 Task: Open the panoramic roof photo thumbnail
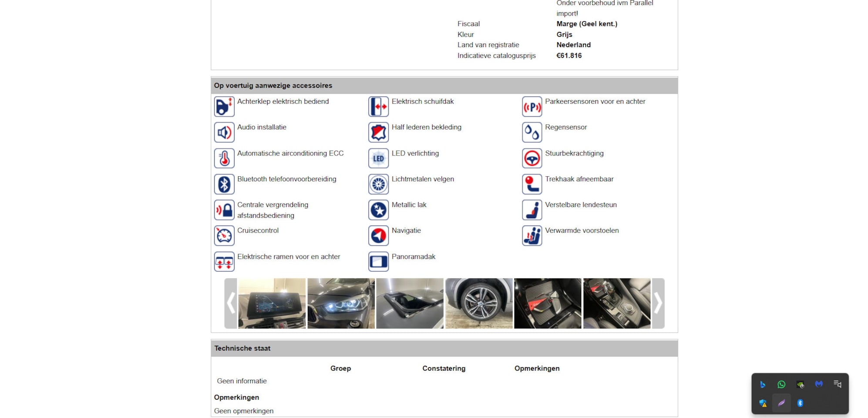(410, 303)
